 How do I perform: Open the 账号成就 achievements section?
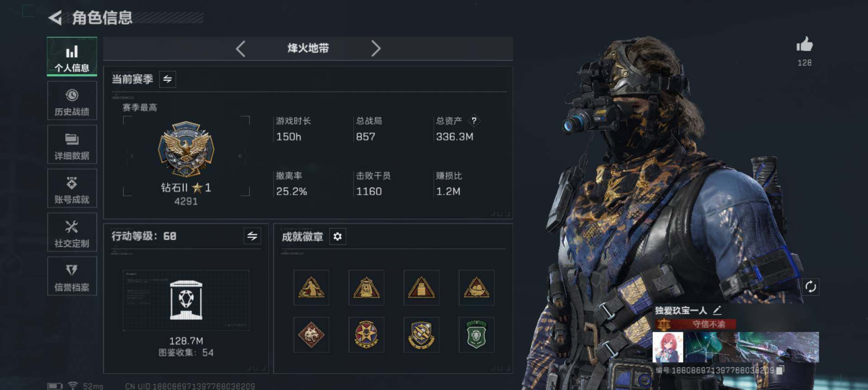click(x=72, y=189)
